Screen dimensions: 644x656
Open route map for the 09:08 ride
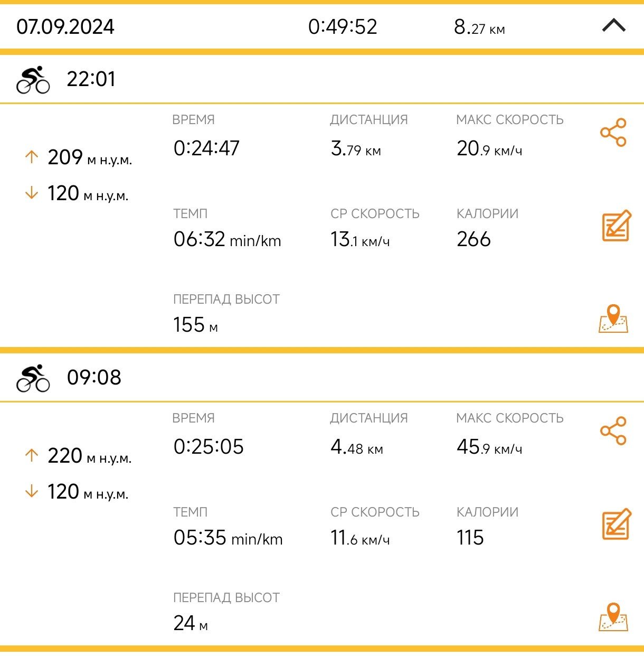point(613,617)
